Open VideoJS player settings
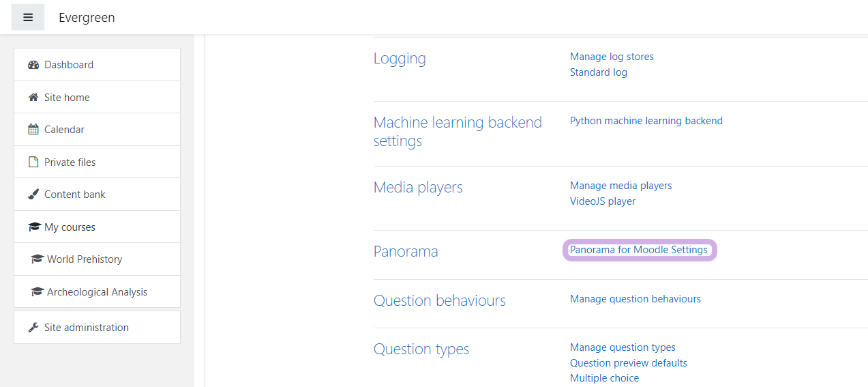 click(x=602, y=201)
